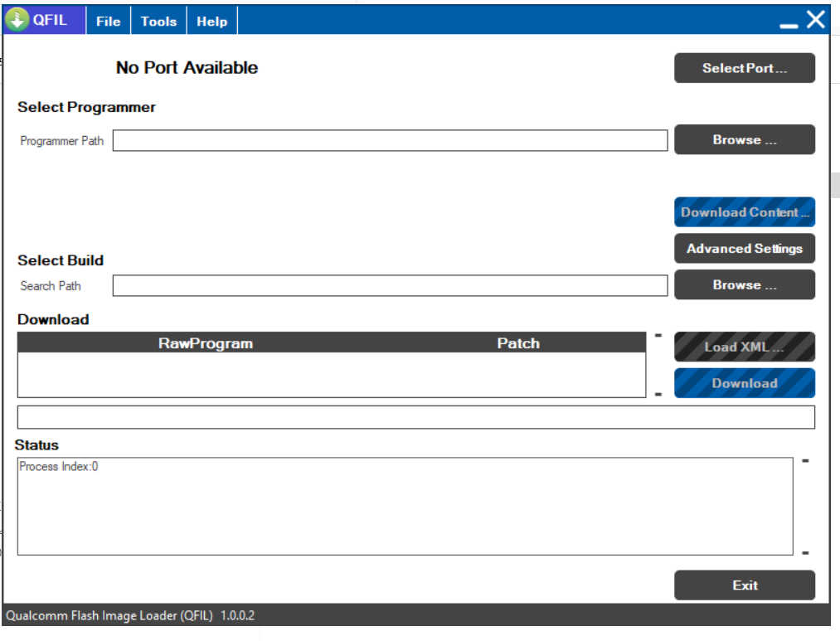
Task: Click the Search Path label
Action: click(x=51, y=286)
